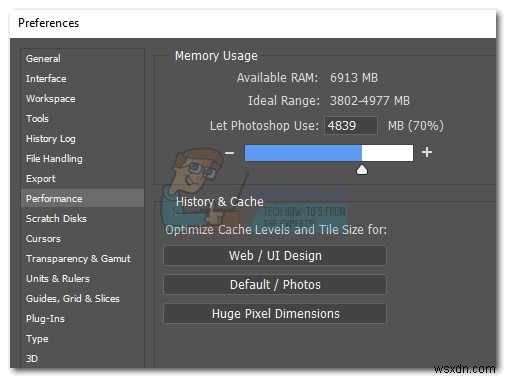The height and width of the screenshot is (379, 507).
Task: Click the History & Cache section heading
Action: pos(220,202)
